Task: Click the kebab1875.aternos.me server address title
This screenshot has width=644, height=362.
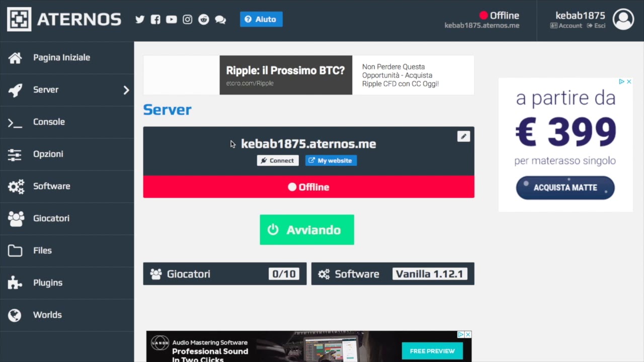Action: pyautogui.click(x=308, y=144)
